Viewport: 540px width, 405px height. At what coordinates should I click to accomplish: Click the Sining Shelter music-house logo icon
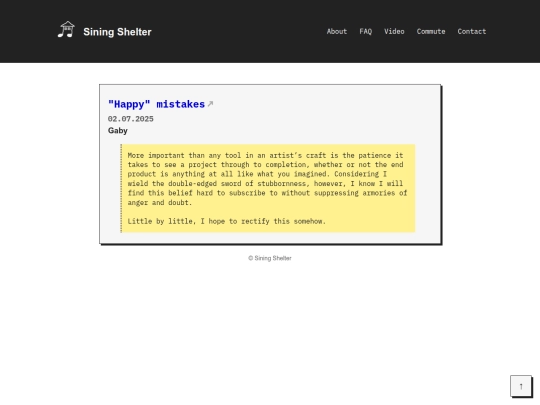point(66,30)
